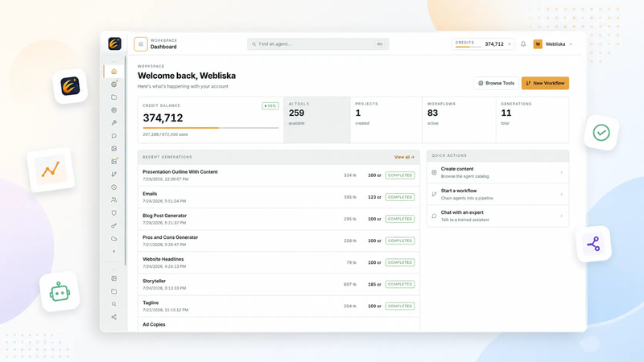Click the credit balance usage progress bar
The width and height of the screenshot is (644, 362).
[211, 128]
